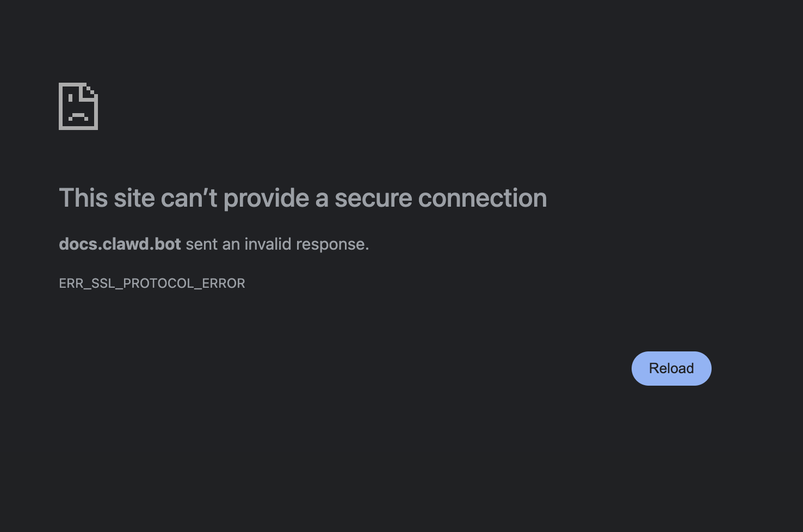Click the word "provide" in the heading

point(267,198)
